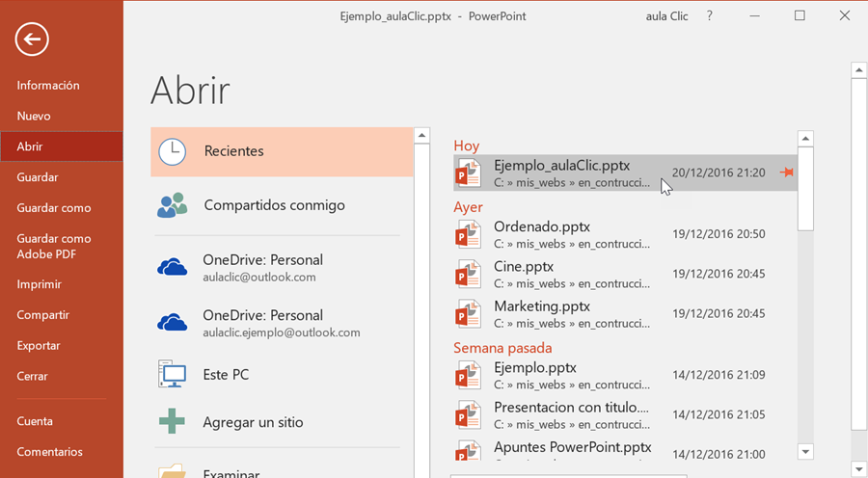Select OneDrive account aulaclic.ejemplo@outlook.com
The width and height of the screenshot is (868, 478).
tap(282, 323)
